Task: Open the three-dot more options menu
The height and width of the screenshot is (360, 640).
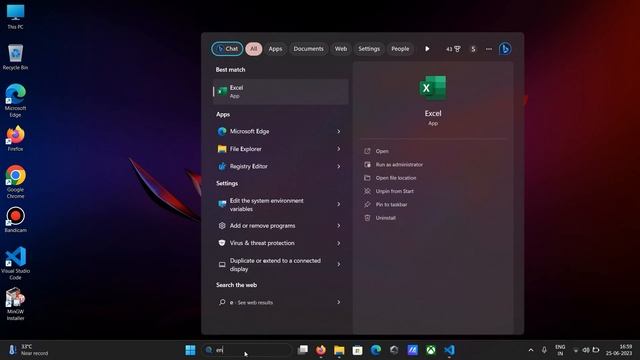Action: coord(489,49)
